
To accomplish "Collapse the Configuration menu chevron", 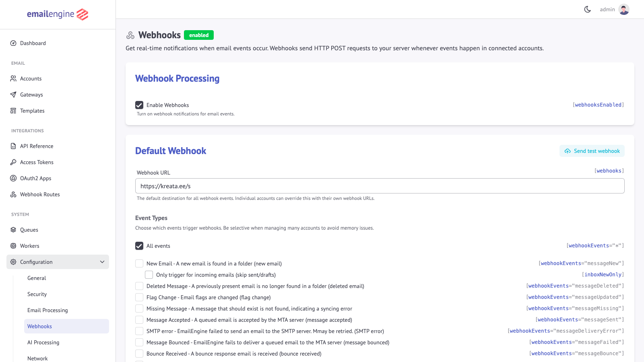I will [x=102, y=262].
